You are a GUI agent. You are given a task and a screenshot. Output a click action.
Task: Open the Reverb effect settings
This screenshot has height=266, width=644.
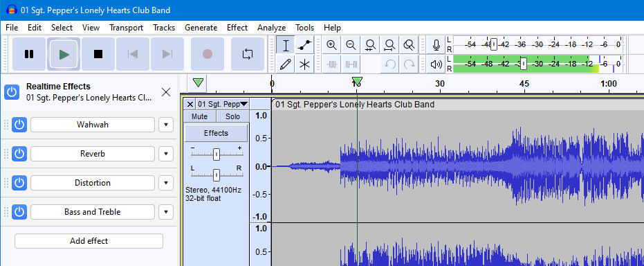click(x=93, y=154)
